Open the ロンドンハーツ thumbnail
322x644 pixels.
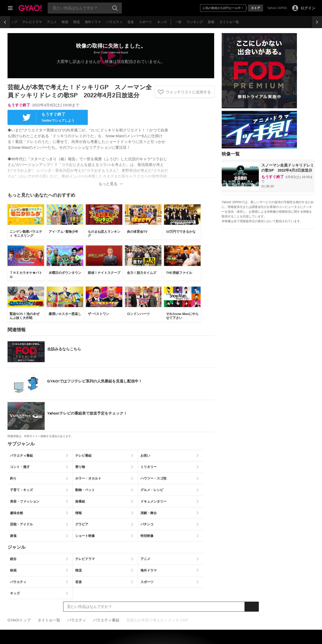click(143, 297)
